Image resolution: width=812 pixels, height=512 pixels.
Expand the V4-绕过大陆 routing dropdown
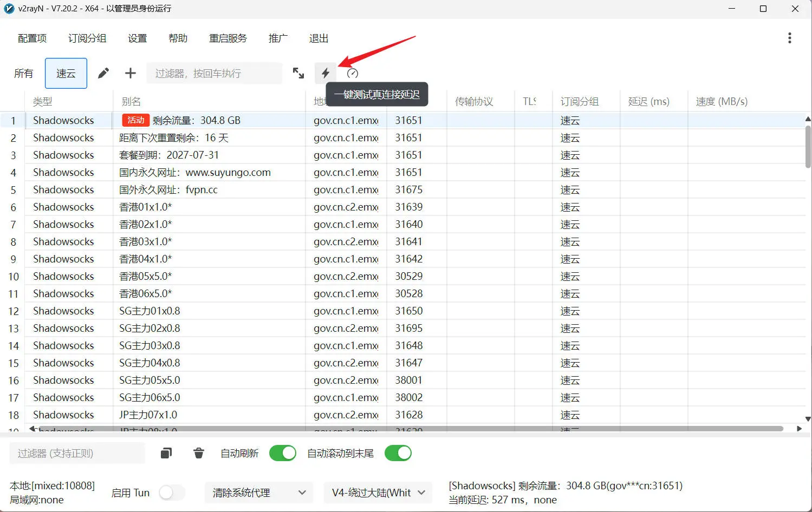[378, 493]
